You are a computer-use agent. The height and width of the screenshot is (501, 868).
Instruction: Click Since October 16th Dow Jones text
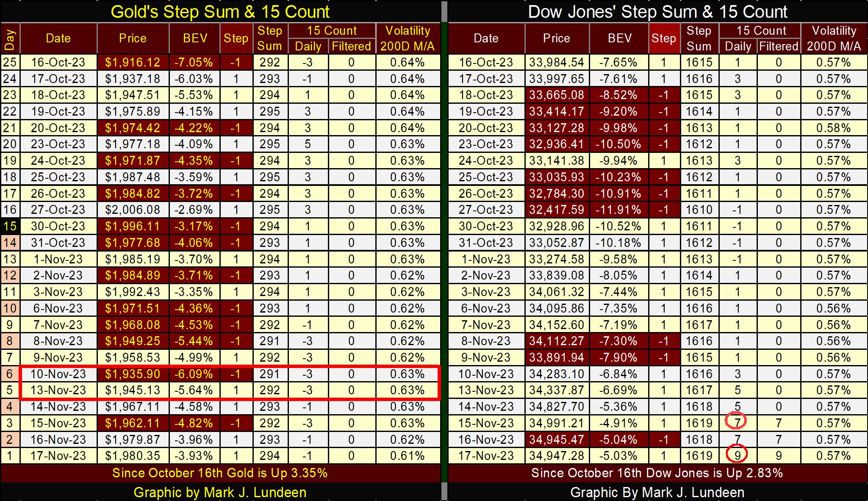pos(657,473)
